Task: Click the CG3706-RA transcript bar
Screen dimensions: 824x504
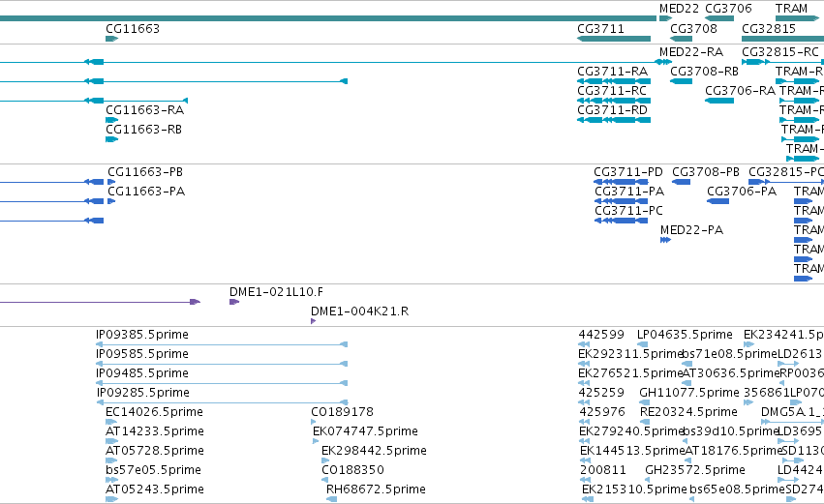Action: [719, 101]
